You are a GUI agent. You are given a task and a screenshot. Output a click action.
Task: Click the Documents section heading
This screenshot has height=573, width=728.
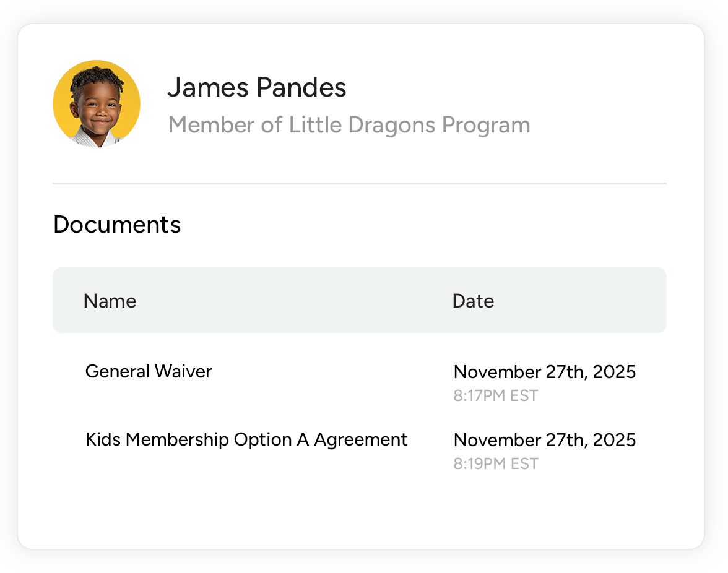click(117, 224)
